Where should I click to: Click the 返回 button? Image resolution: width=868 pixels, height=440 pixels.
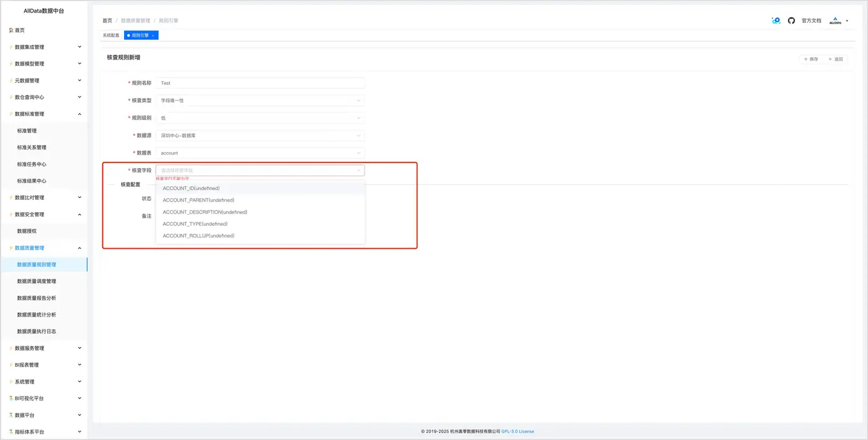[x=836, y=59]
